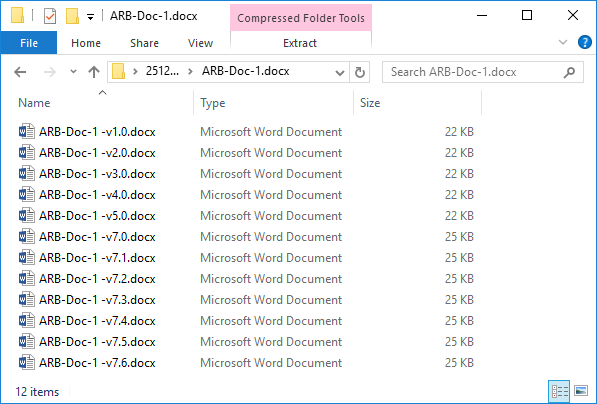
Task: Expand the address bar history dropdown
Action: click(340, 72)
